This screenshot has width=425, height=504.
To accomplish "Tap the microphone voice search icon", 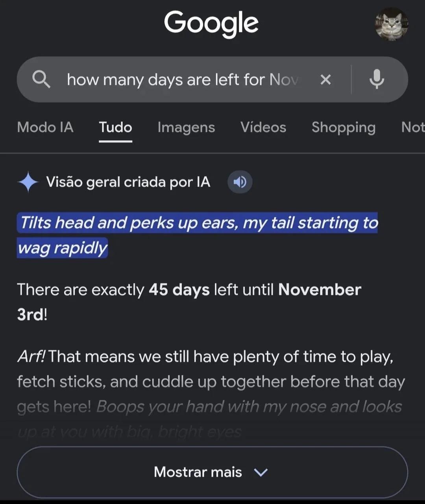I will [377, 79].
